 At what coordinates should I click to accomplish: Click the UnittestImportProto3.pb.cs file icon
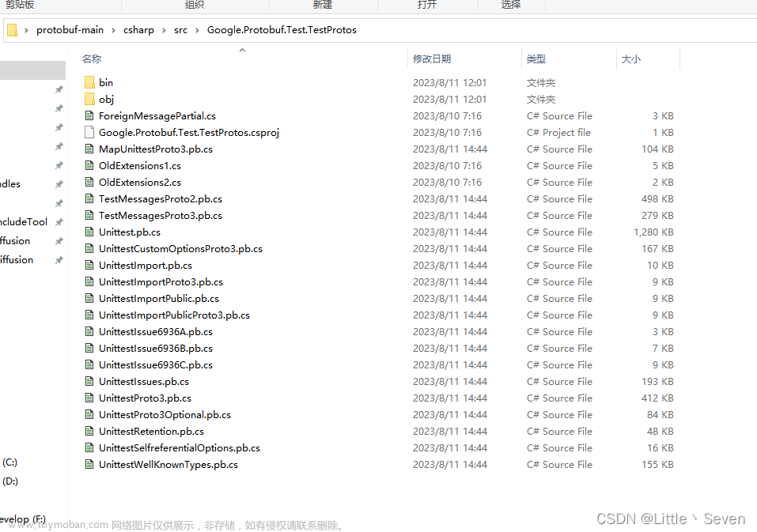click(89, 281)
